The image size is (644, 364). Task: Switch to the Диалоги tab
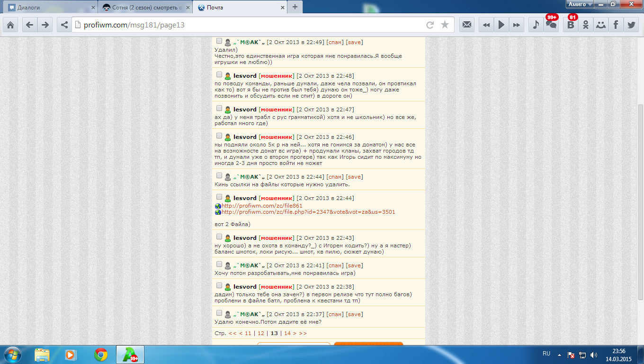50,8
